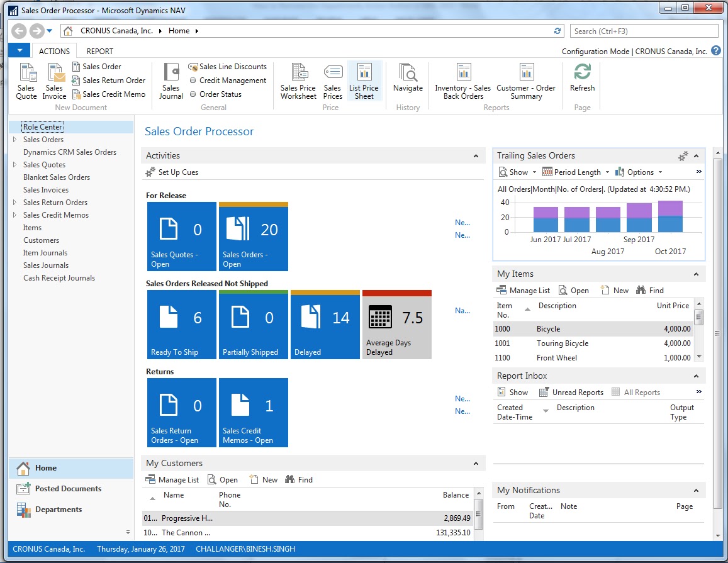Click inside the Search field

coord(643,30)
